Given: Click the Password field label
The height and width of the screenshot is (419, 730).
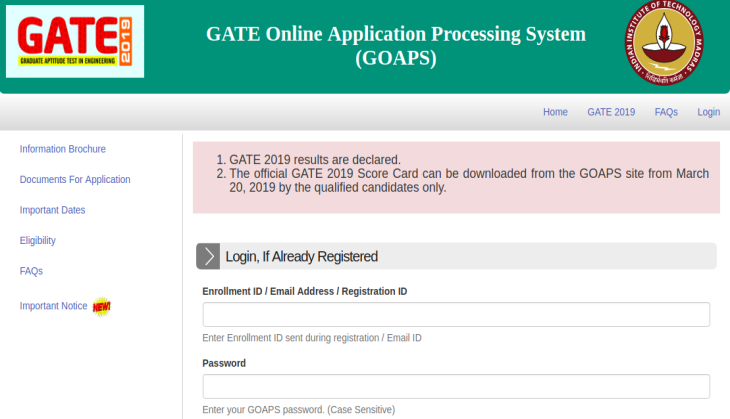Looking at the screenshot, I should point(224,363).
